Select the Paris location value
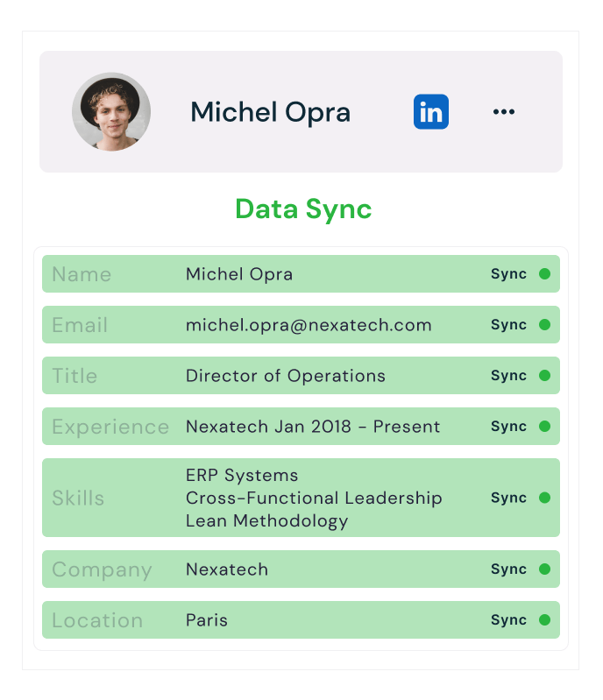The width and height of the screenshot is (603, 700). point(207,620)
